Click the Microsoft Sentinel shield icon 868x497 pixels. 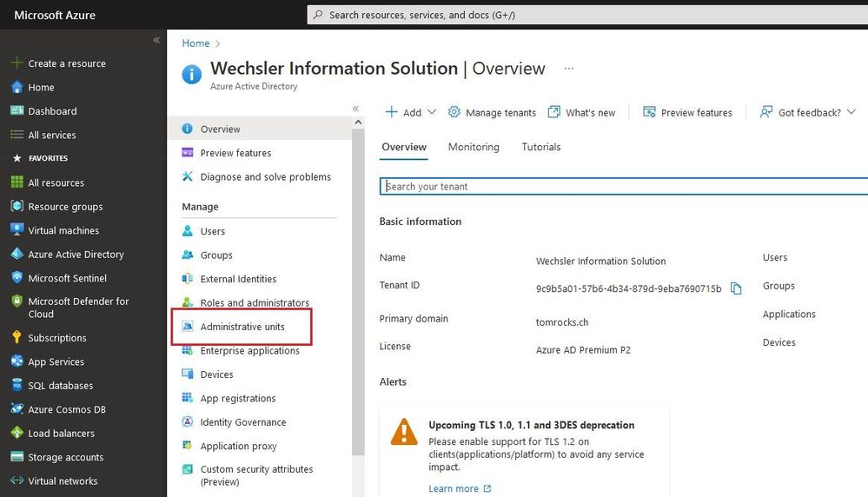coord(17,277)
